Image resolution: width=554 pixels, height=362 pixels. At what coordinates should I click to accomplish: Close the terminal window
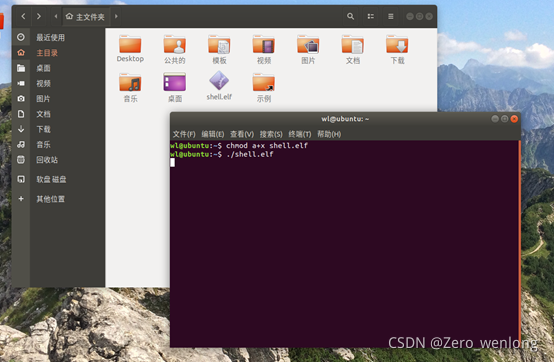[514, 119]
